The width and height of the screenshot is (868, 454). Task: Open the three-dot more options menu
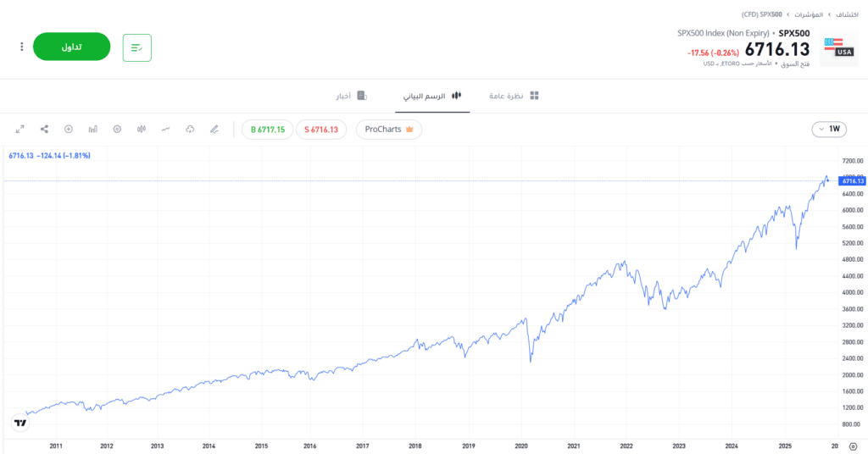click(x=21, y=47)
